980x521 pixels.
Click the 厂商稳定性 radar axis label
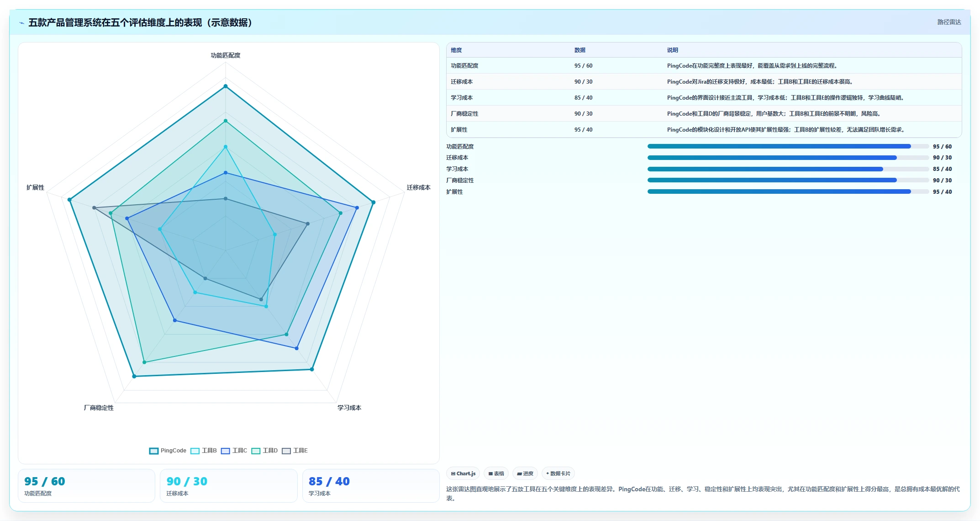point(99,408)
